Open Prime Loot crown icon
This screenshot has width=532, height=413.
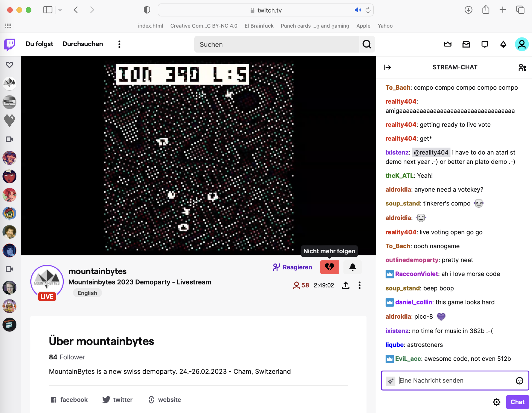click(447, 44)
